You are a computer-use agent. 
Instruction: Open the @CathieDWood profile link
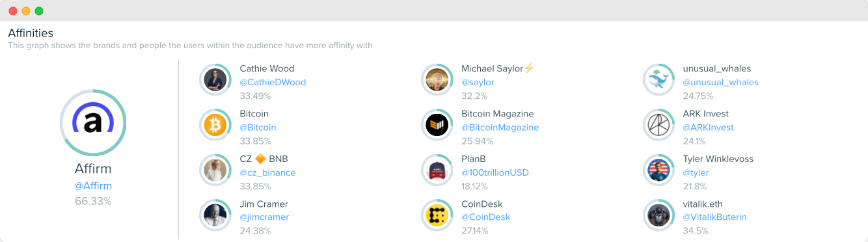(273, 83)
